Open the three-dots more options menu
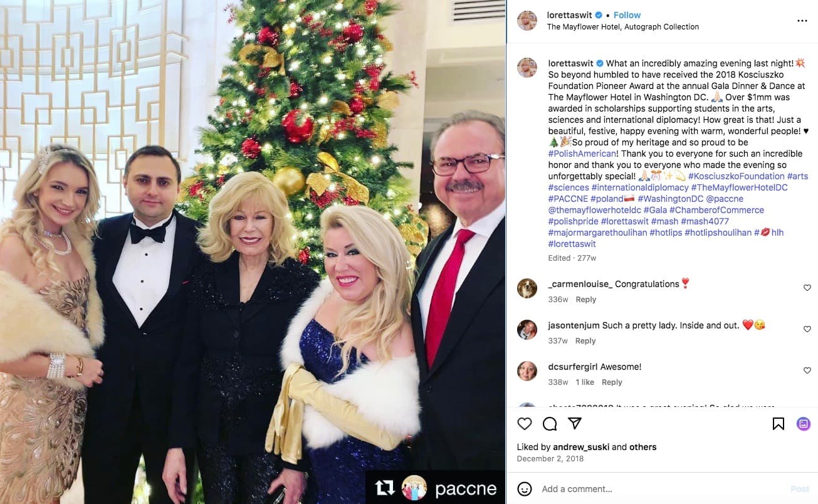This screenshot has height=504, width=818. point(802,21)
